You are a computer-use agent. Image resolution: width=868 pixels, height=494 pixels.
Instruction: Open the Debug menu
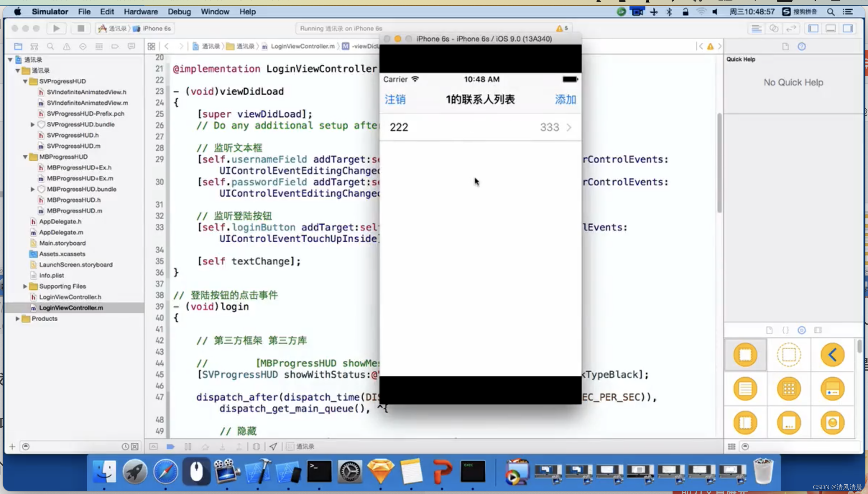tap(179, 12)
